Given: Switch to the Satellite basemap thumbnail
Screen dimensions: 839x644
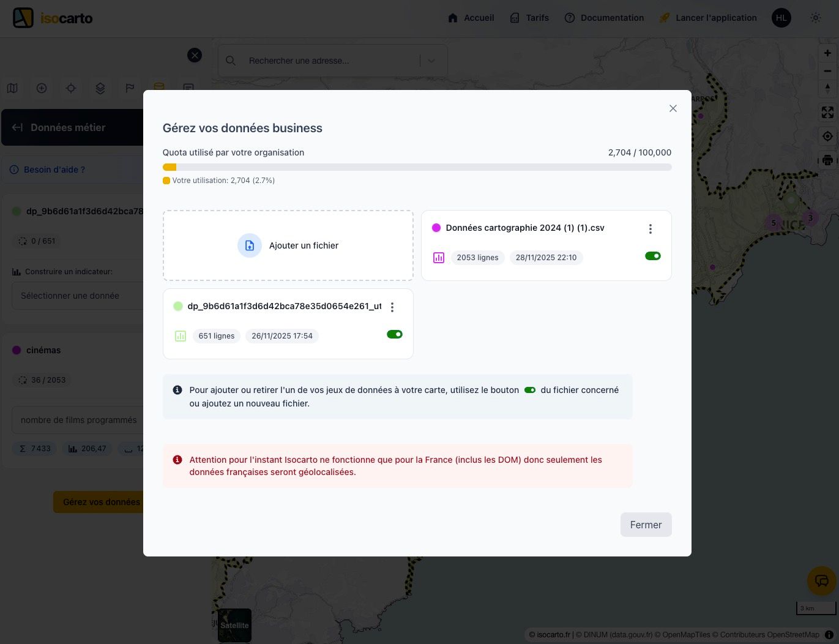Looking at the screenshot, I should point(234,625).
